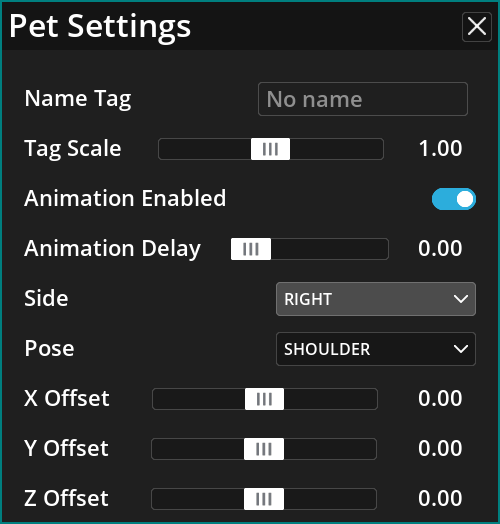This screenshot has height=524, width=500.
Task: Close the Pet Settings dialog
Action: point(477,27)
